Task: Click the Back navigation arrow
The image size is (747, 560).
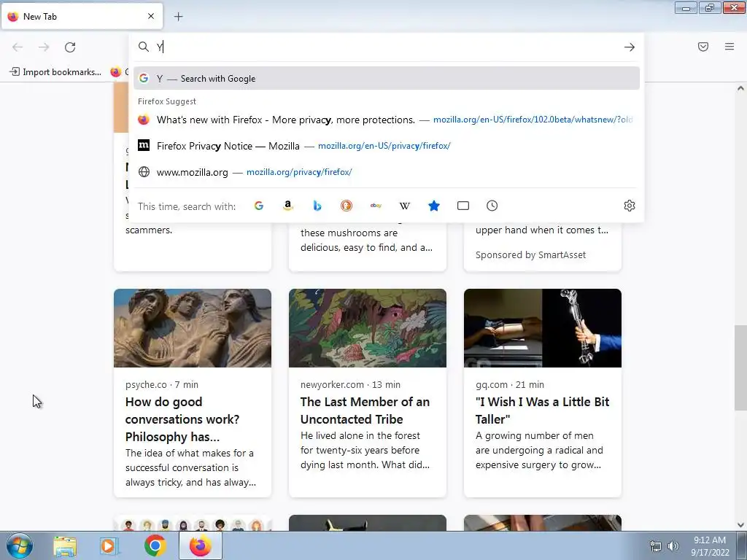Action: pos(18,47)
